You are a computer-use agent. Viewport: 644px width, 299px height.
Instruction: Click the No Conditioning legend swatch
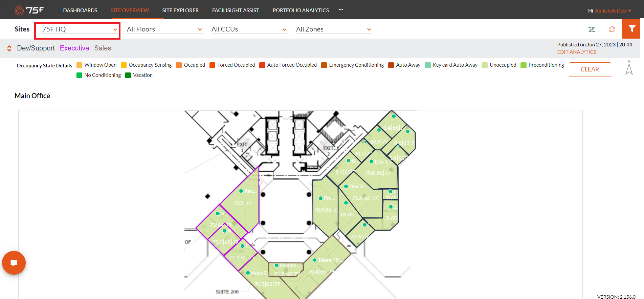80,76
